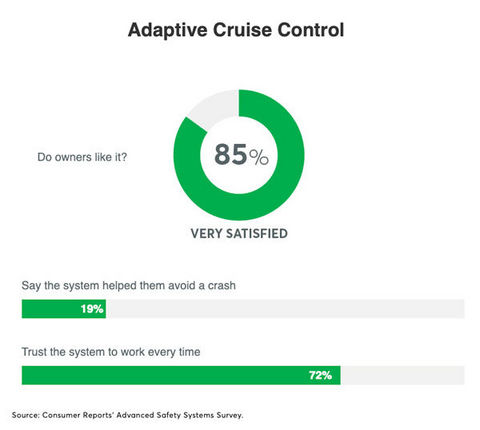
Task: Click the gray remainder of the 72% bar
Action: (402, 375)
